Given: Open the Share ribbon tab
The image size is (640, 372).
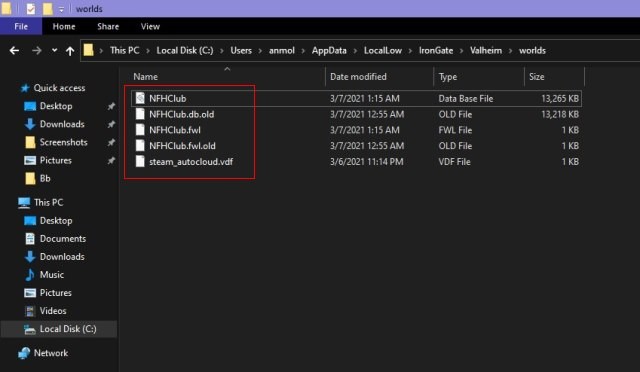Looking at the screenshot, I should pyautogui.click(x=108, y=27).
